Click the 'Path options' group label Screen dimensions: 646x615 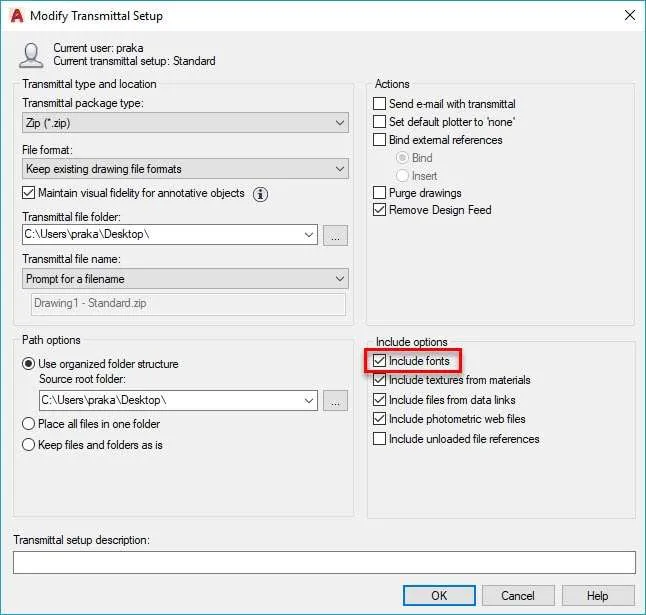[51, 340]
